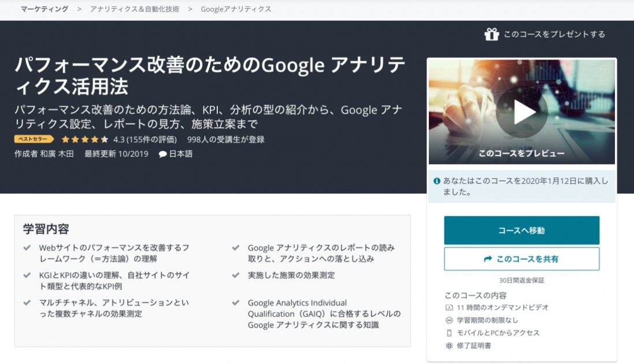Click checkmark beside 実施した施策の効果測定

(x=236, y=276)
